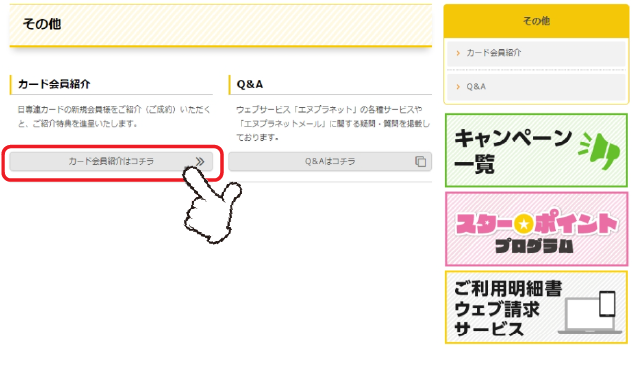Click the arrow beside sidebar カード会員紹介

click(x=458, y=53)
